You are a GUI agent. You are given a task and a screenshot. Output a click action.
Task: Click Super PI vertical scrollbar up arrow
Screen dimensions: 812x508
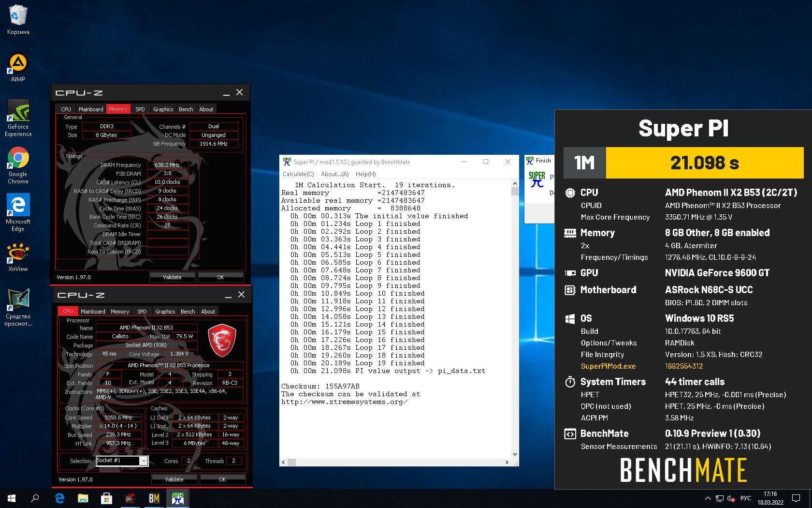(515, 183)
